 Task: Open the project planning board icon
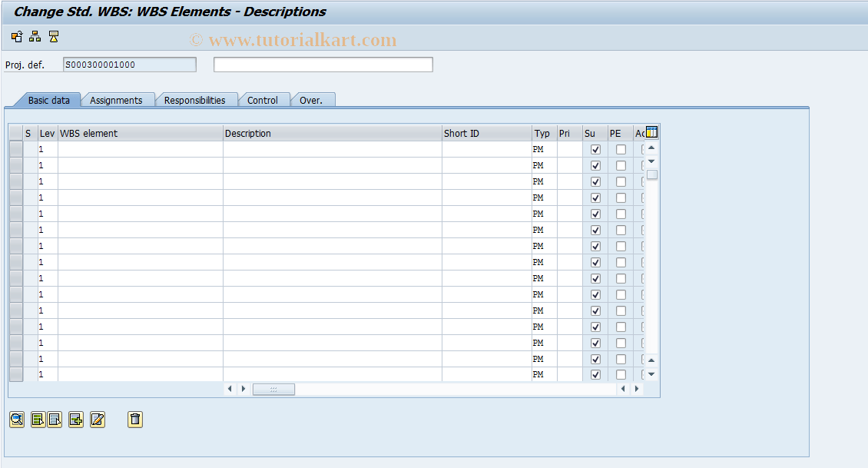[53, 36]
